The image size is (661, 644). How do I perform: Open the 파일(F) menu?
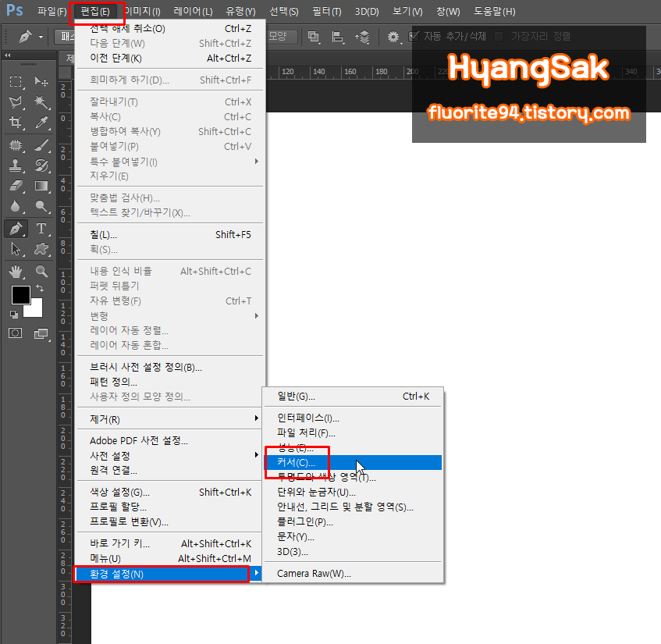[52, 12]
